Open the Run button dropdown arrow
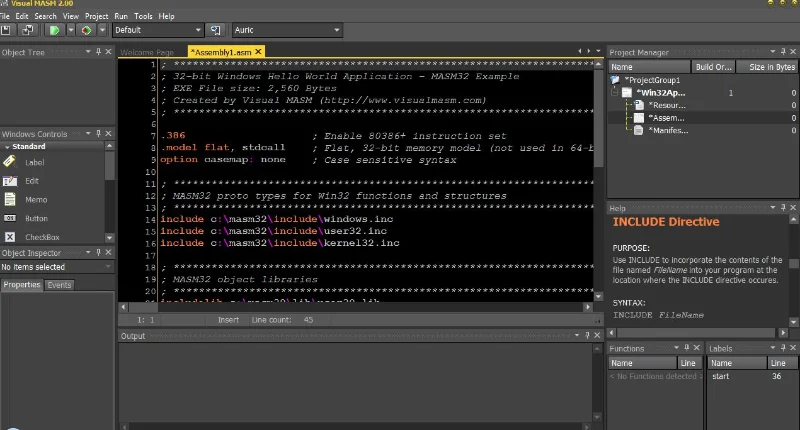Screen dimensions: 800x430 click(x=70, y=30)
